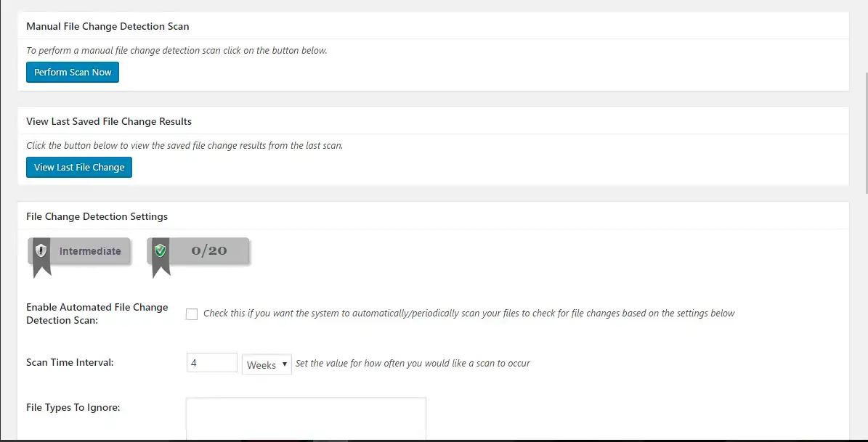Click the 'Check this if you want the system' description
This screenshot has width=868, height=442.
point(469,313)
